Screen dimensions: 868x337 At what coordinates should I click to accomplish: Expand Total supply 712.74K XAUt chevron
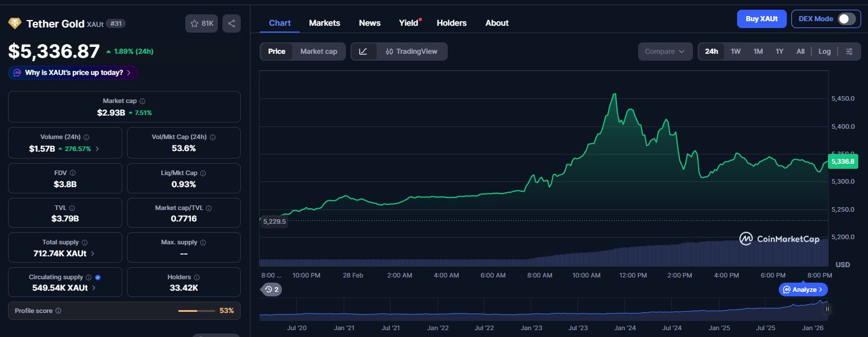click(x=93, y=253)
